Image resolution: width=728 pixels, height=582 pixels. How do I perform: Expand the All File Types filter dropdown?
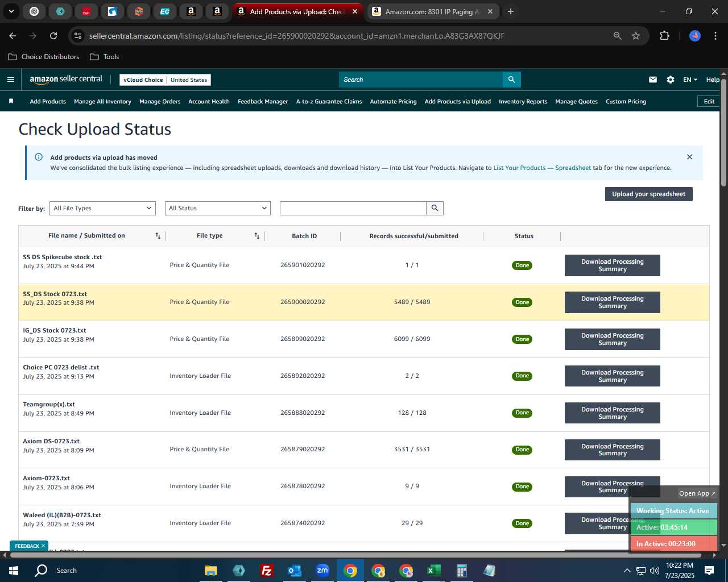pos(102,208)
